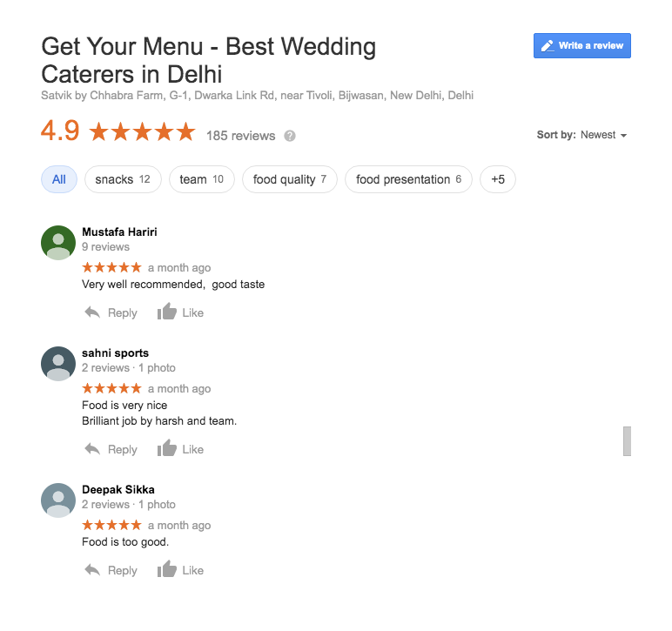This screenshot has height=631, width=672.
Task: Select the All filter chip
Action: (59, 179)
